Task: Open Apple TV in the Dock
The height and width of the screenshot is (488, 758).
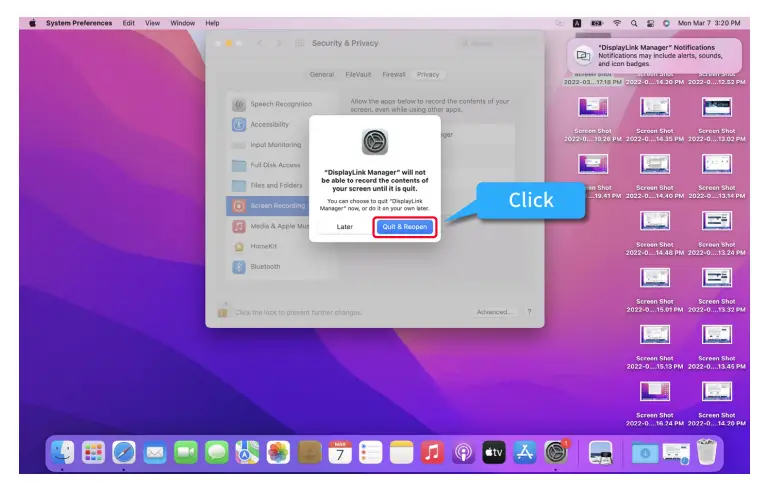Action: 494,452
